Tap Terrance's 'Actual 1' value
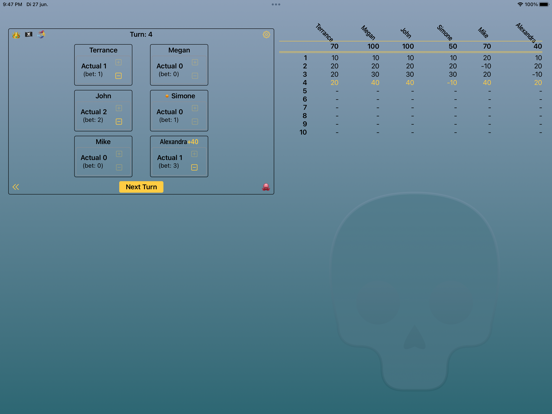This screenshot has height=414, width=552. (94, 66)
